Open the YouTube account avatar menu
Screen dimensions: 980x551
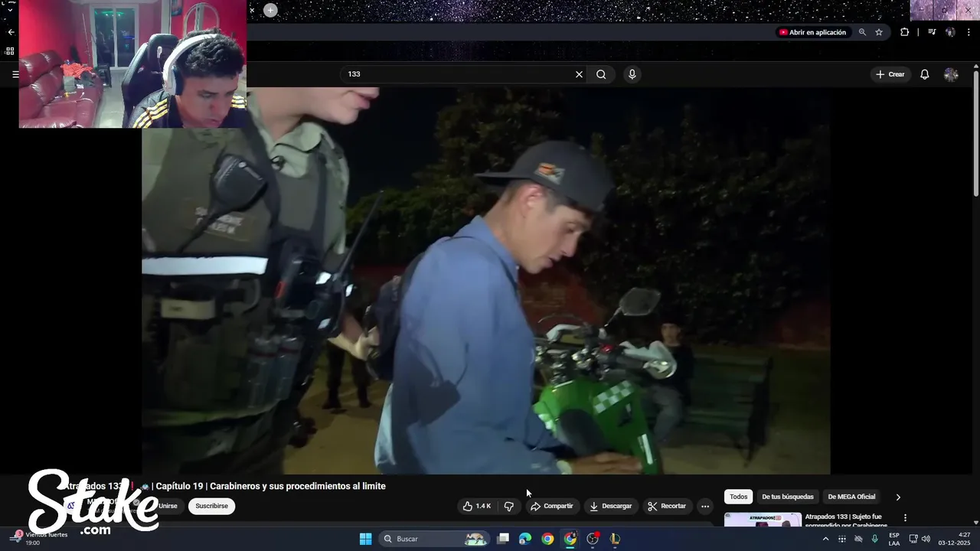tap(951, 74)
